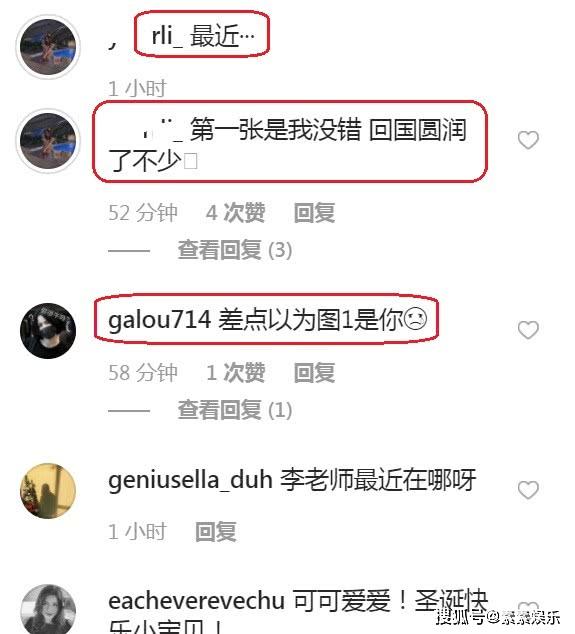Click the 搜狐号 watermark text
This screenshot has width=575, height=634.
(461, 617)
